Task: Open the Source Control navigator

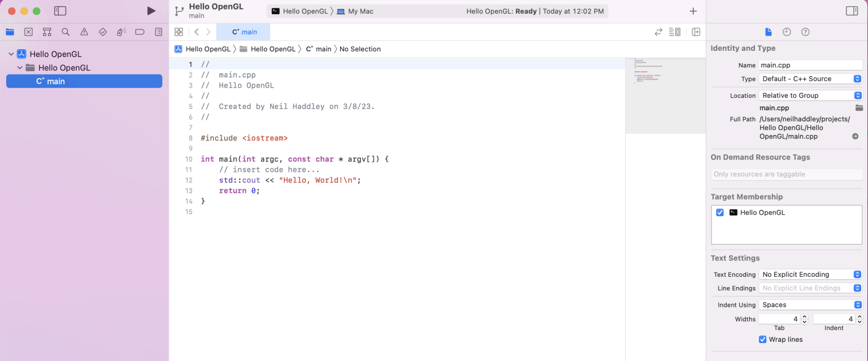Action: [x=29, y=32]
